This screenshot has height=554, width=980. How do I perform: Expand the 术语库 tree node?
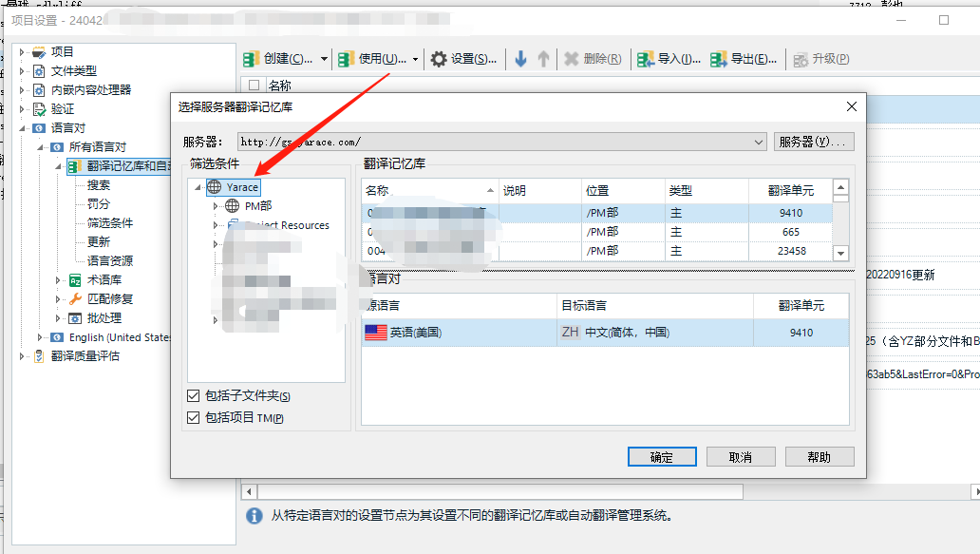[58, 280]
